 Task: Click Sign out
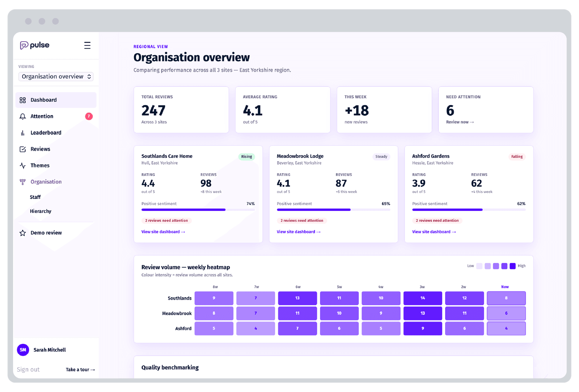[x=28, y=370]
